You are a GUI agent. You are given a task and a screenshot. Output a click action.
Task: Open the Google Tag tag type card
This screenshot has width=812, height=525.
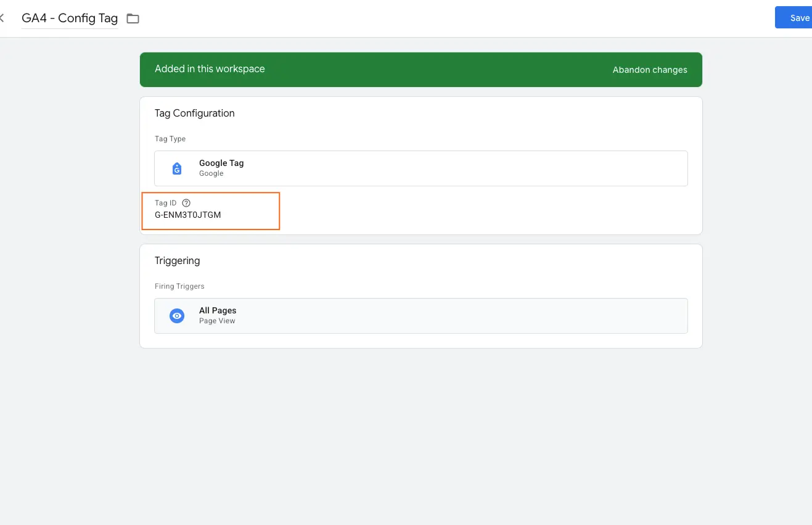(x=420, y=168)
